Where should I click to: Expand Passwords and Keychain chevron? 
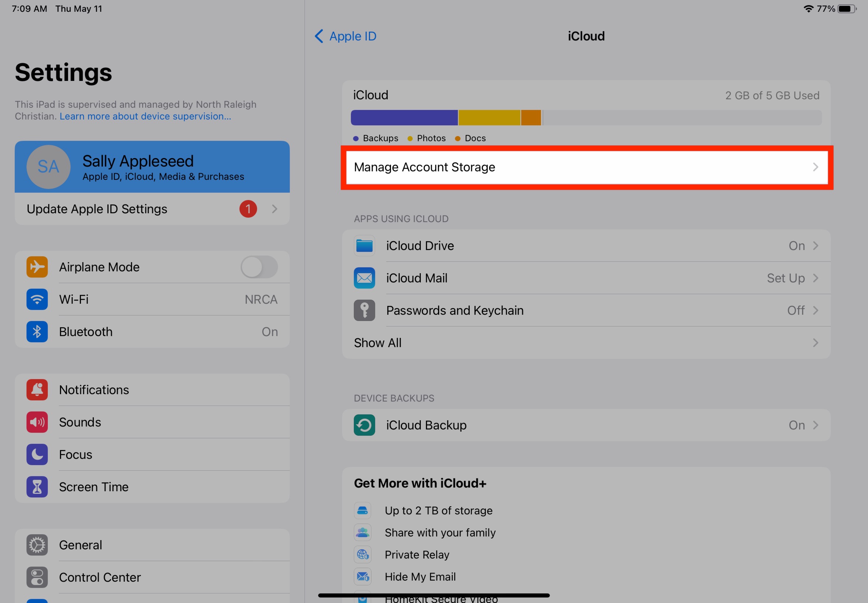(815, 310)
